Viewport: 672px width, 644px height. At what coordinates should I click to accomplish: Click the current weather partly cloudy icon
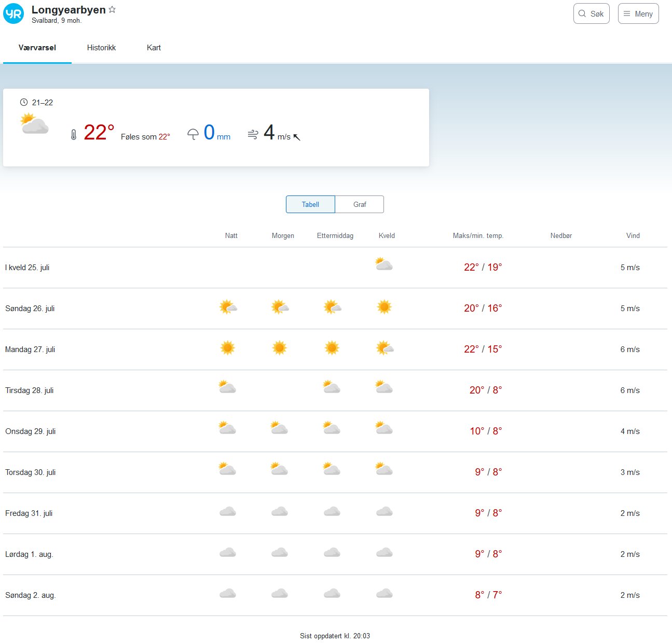35,124
